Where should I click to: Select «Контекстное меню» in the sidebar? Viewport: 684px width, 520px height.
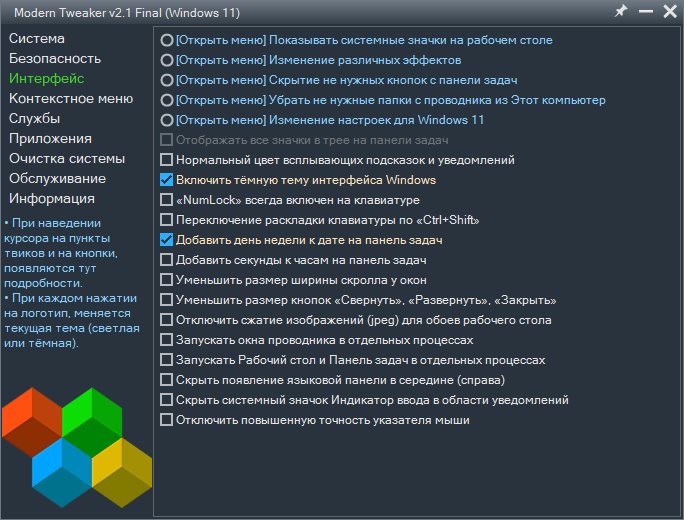coord(71,99)
